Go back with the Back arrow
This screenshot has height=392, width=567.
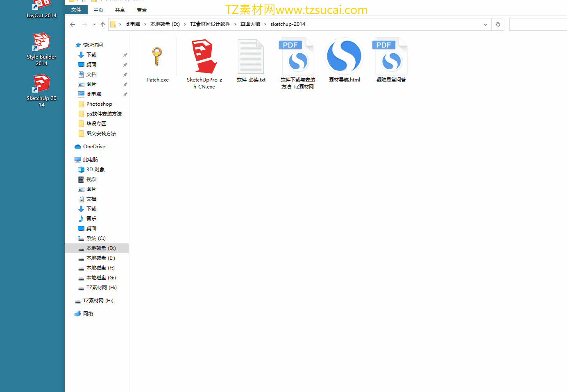pos(73,25)
